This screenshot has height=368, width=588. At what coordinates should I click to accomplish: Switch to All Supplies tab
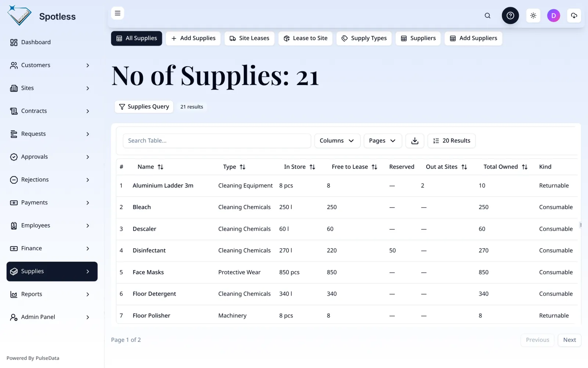[x=136, y=38]
